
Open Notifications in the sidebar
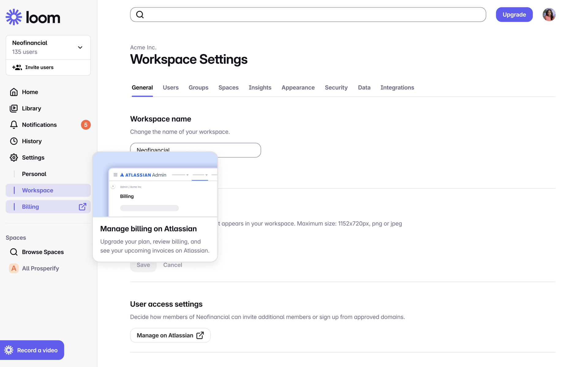coord(48,125)
